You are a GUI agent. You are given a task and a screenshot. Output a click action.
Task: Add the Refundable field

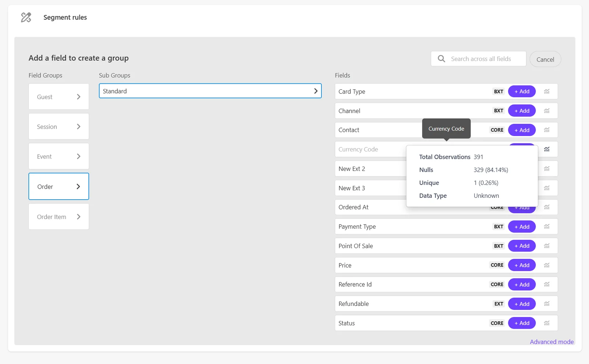point(522,304)
